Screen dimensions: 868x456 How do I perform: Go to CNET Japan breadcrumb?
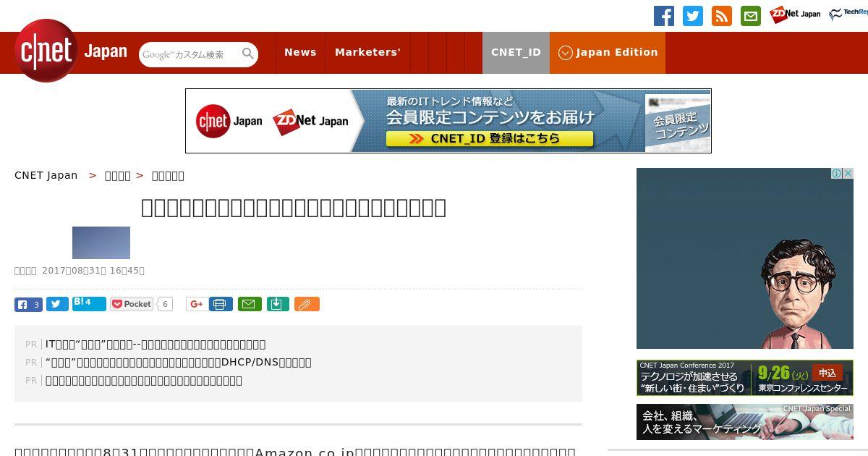pos(46,175)
